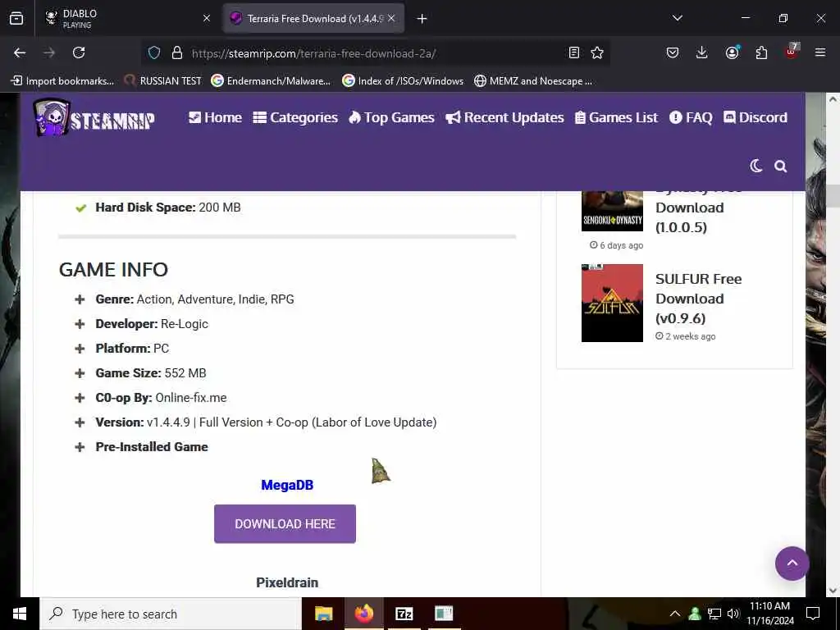Click the scroll-to-top round button
Screen dimensions: 840x630
[x=792, y=563]
